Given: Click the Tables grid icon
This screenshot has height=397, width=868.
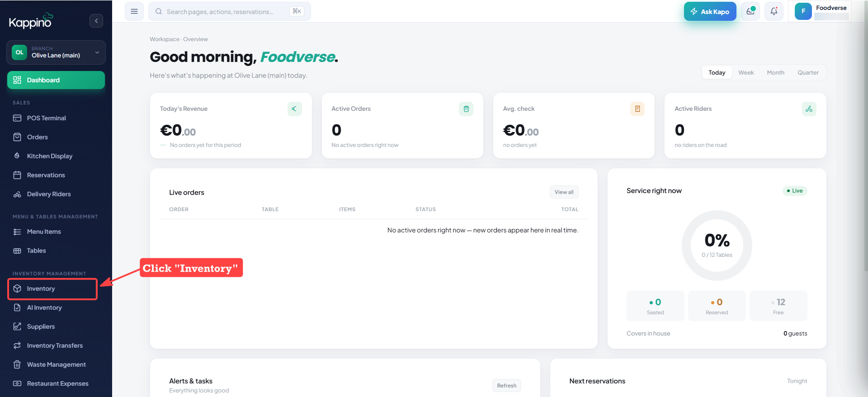Looking at the screenshot, I should (x=17, y=250).
